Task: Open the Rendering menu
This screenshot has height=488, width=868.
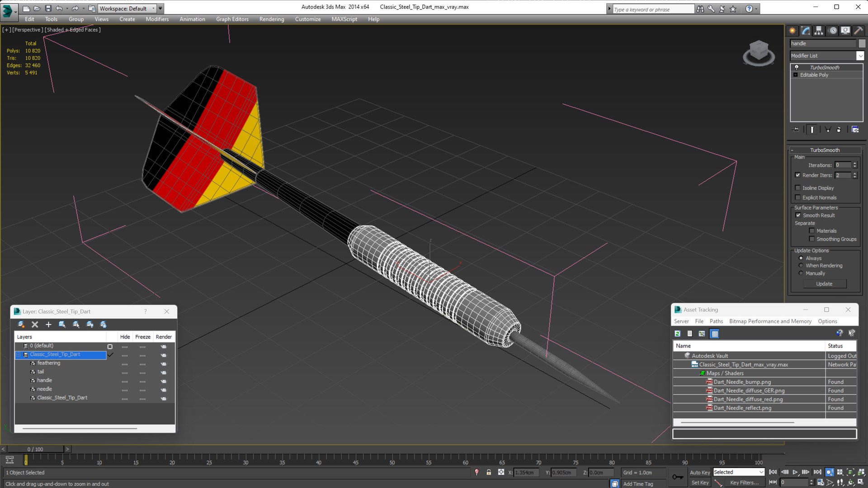Action: pyautogui.click(x=271, y=19)
